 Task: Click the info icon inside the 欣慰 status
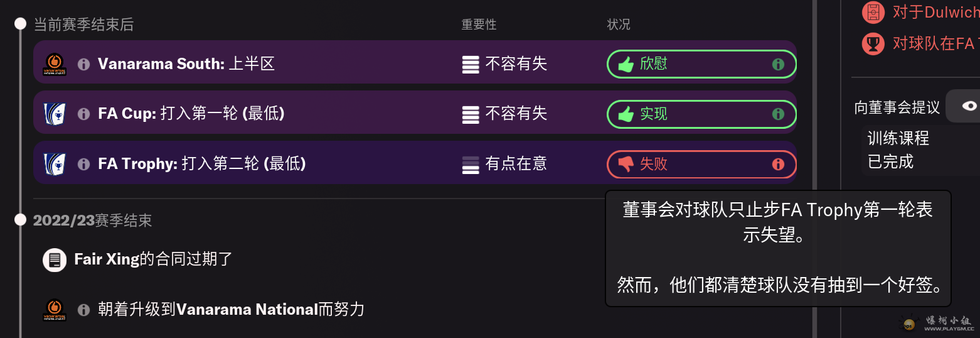point(778,64)
